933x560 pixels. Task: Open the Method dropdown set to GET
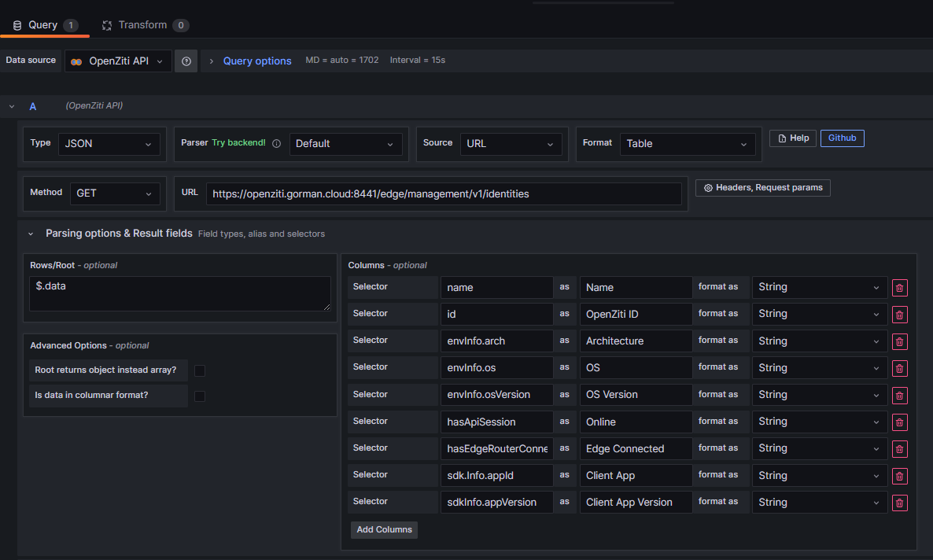(x=115, y=192)
